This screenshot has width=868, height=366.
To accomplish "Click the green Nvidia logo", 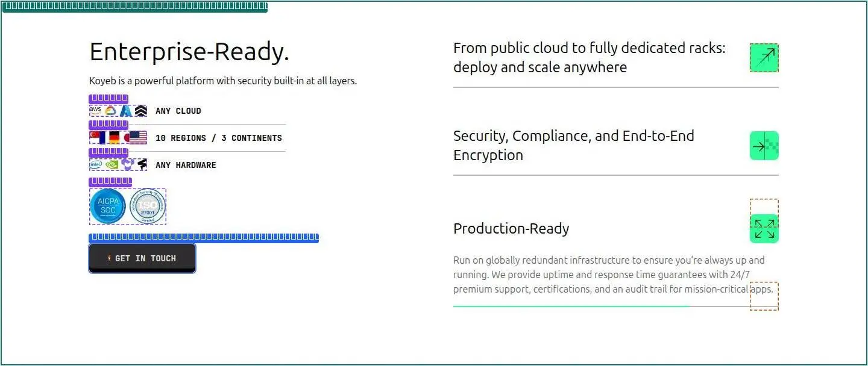I will point(111,164).
